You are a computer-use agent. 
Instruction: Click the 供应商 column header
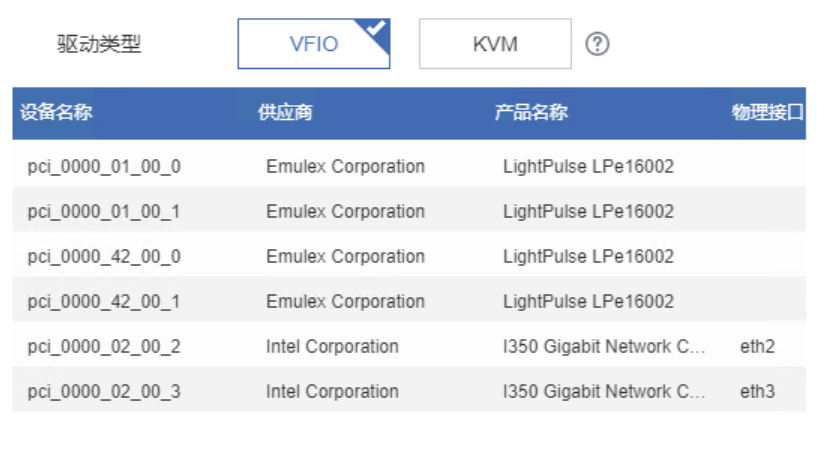point(285,113)
